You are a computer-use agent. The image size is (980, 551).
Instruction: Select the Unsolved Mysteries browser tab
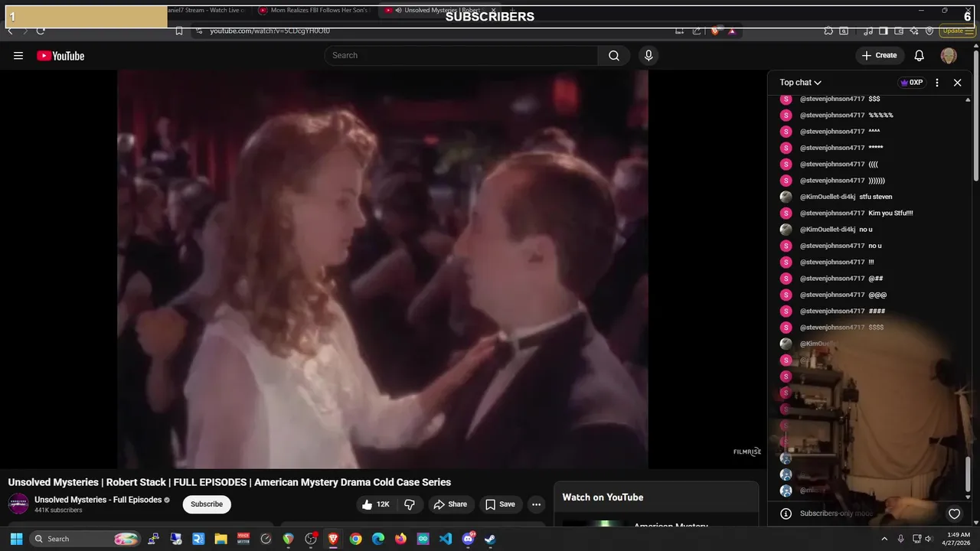[x=440, y=11]
